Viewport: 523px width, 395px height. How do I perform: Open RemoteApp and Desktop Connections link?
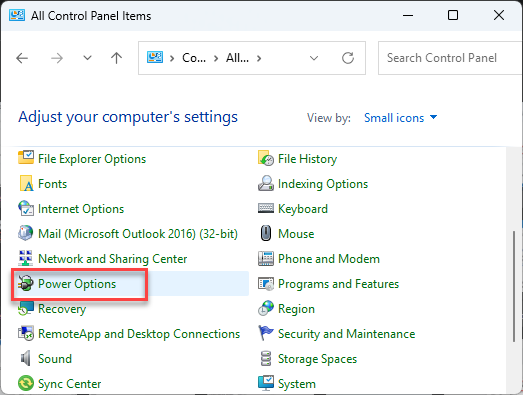139,334
